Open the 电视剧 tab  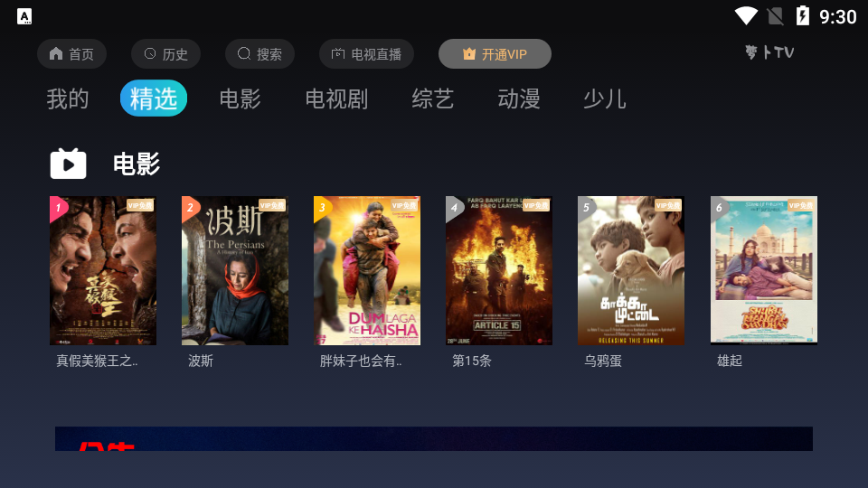tap(336, 99)
